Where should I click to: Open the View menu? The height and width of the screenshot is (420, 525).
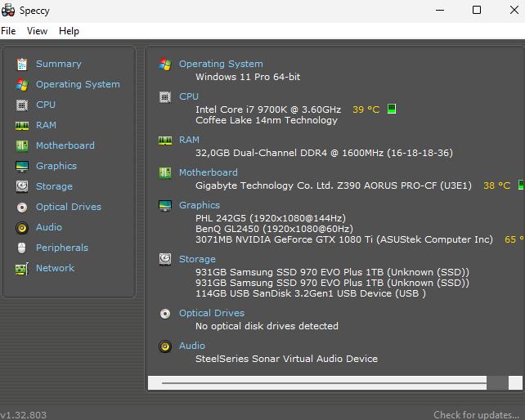tap(37, 31)
